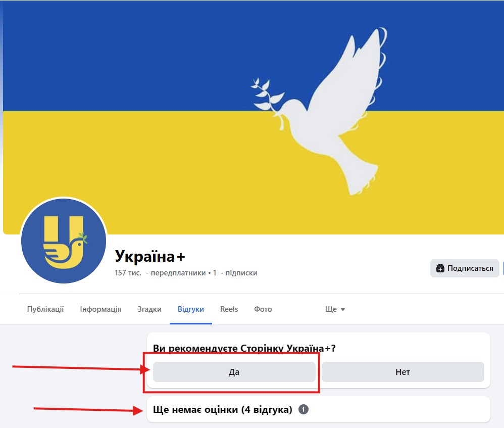Click the Україна+ page name heading
Screen dimensions: 504x428
150,256
